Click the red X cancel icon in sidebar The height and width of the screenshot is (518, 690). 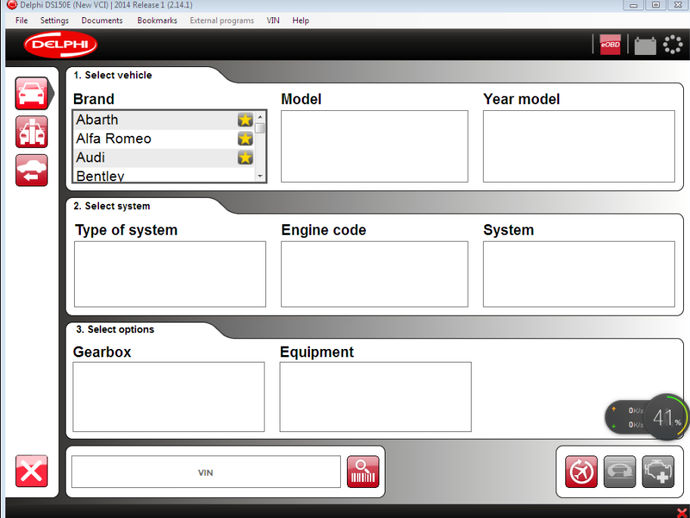pyautogui.click(x=31, y=471)
